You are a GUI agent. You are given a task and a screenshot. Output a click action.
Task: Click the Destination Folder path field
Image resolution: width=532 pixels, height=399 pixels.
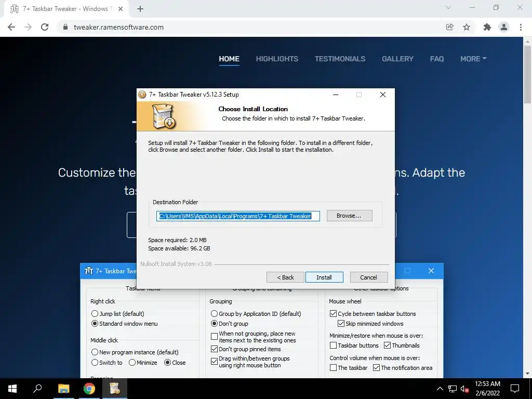point(238,216)
